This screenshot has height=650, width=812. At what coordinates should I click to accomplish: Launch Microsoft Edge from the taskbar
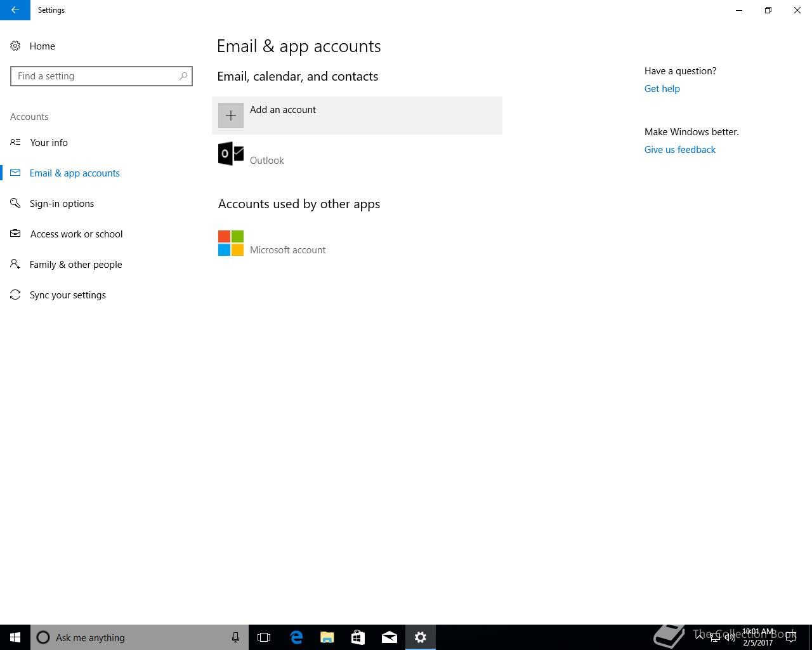click(x=296, y=637)
